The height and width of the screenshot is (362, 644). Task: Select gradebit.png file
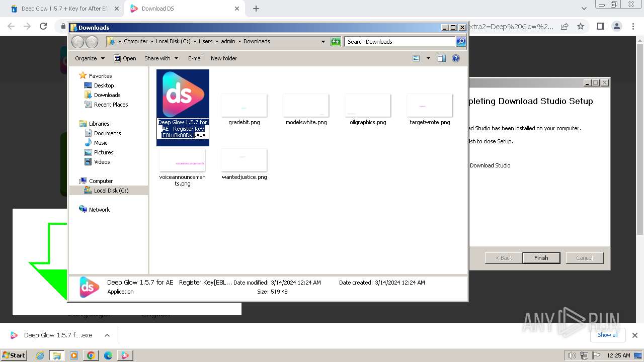244,109
